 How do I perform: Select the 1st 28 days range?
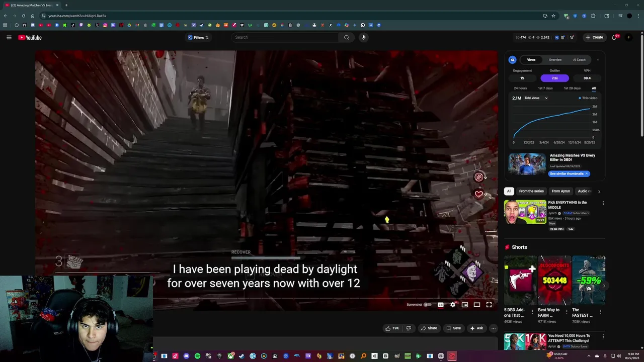coord(572,88)
